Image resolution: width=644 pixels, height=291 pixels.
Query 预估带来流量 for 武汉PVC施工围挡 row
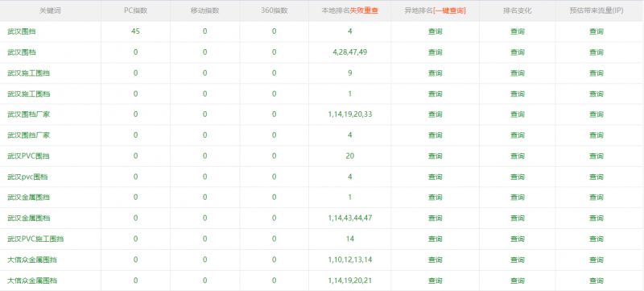tap(597, 239)
